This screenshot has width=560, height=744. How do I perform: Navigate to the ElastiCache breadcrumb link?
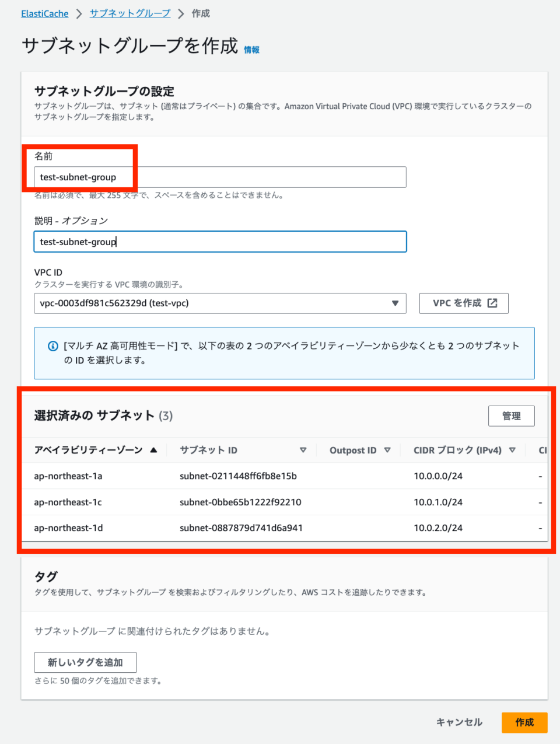45,13
